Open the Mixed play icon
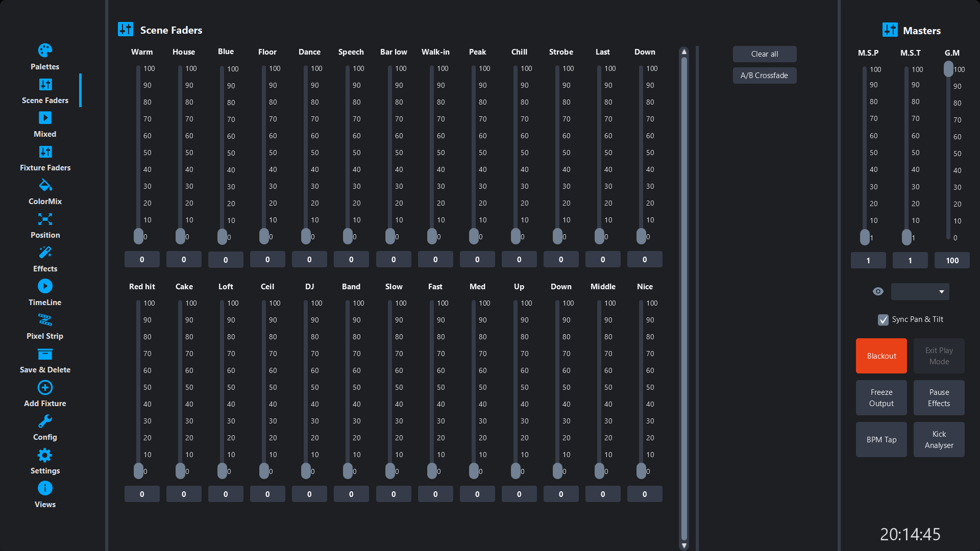This screenshot has width=980, height=551. 45,118
